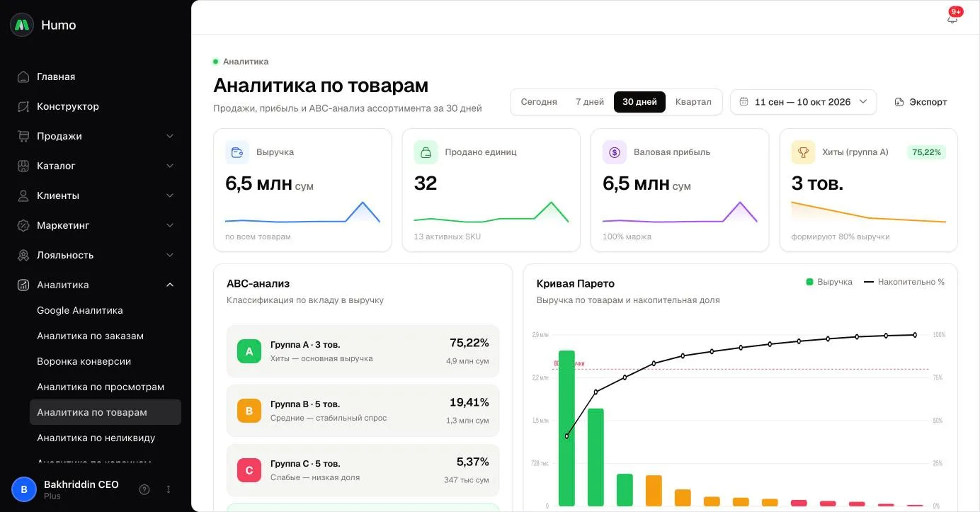Image resolution: width=980 pixels, height=512 pixels.
Task: Click the Продано единиц bag icon
Action: [x=426, y=152]
